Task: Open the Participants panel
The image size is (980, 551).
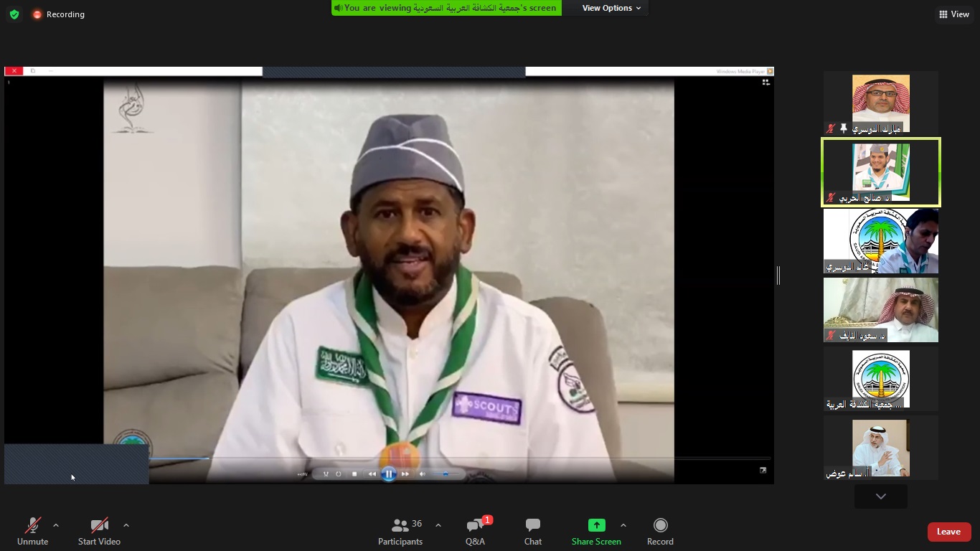Action: pyautogui.click(x=400, y=532)
